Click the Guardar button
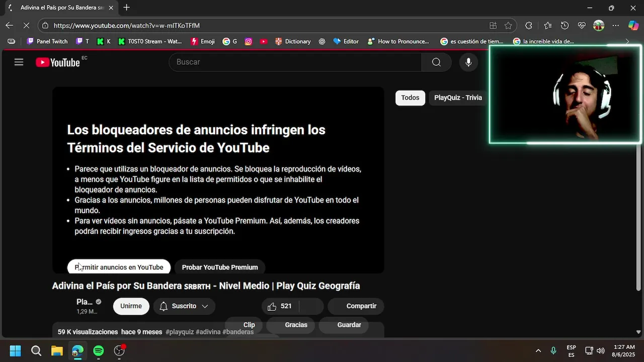Screen dimensions: 644x362 pyautogui.click(x=344, y=325)
